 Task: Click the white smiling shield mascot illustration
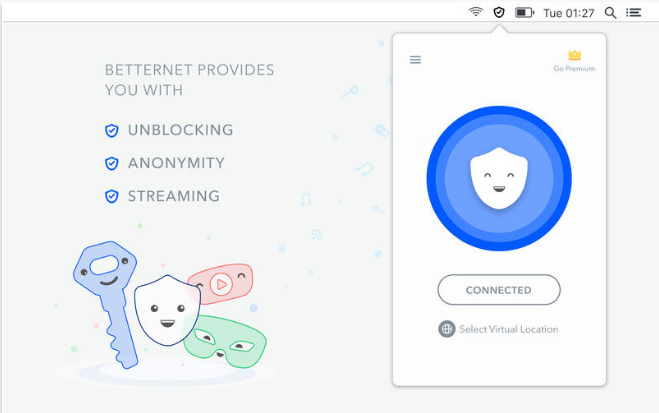[x=167, y=311]
